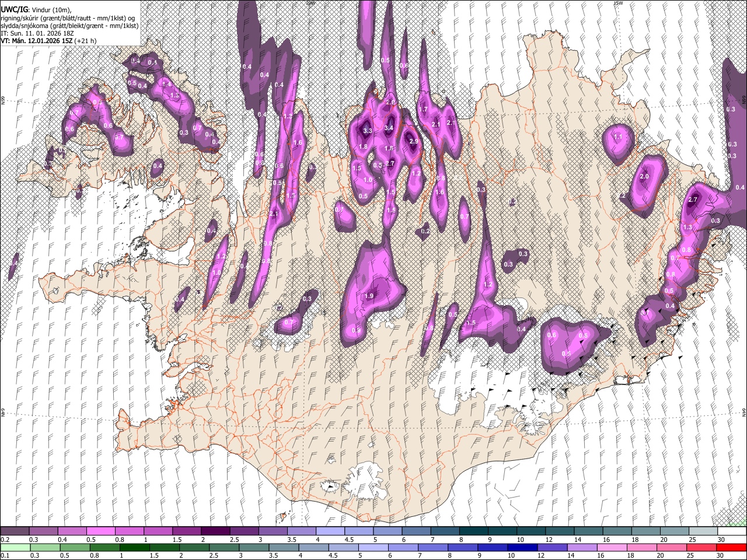Click the light green 0.1–0.3 rain legend swatch
The image size is (747, 560).
click(15, 548)
